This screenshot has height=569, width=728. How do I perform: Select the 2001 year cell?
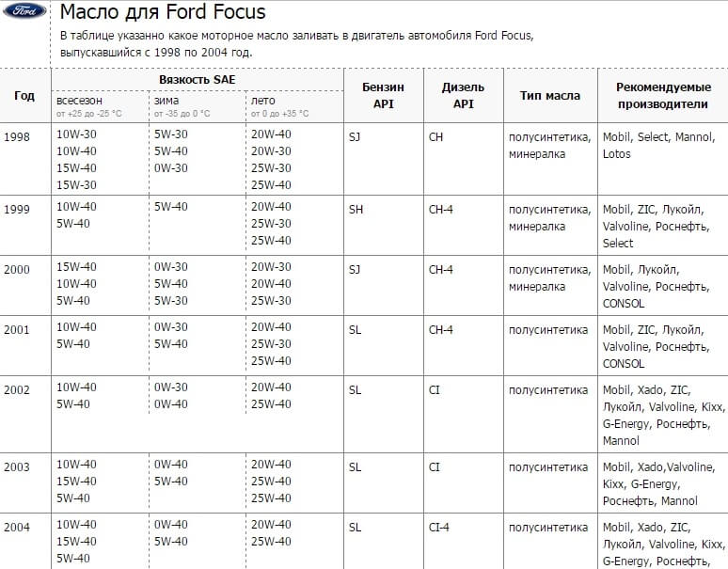click(x=17, y=330)
